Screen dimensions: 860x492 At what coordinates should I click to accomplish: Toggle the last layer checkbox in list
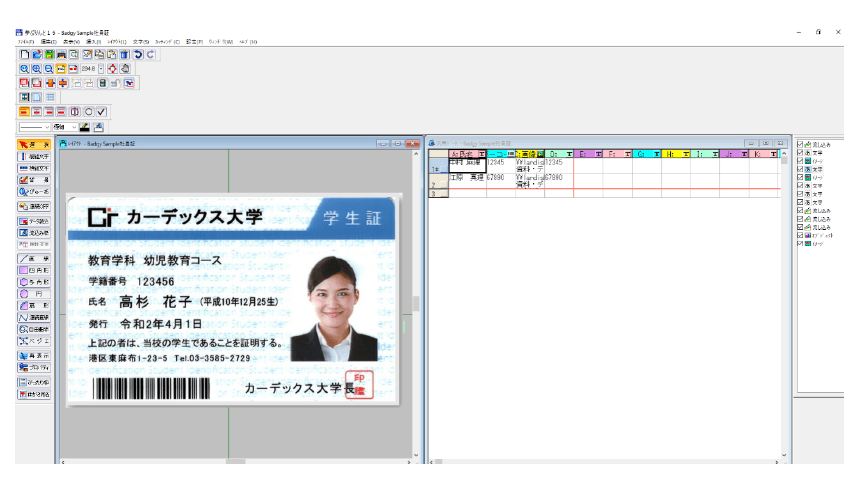800,243
